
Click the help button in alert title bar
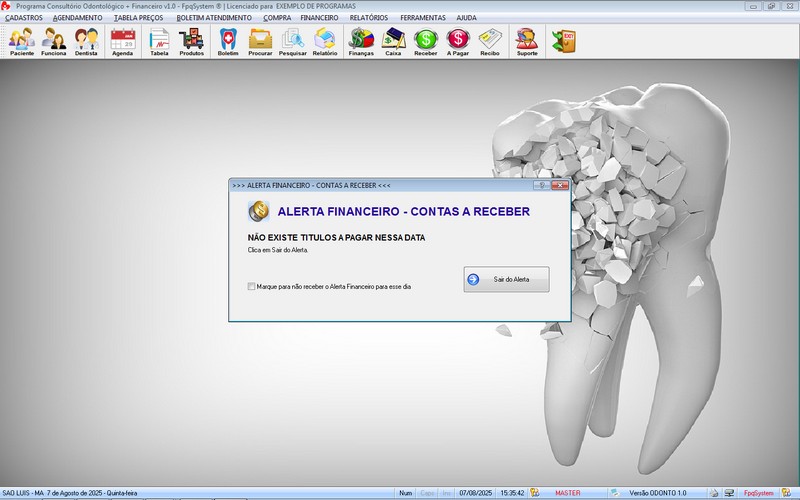tap(541, 185)
